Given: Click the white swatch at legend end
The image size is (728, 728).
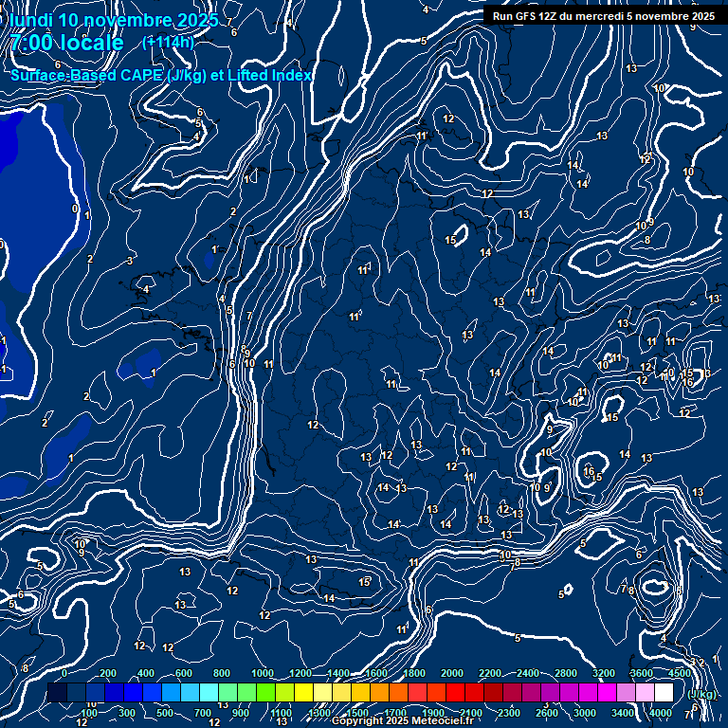Looking at the screenshot, I should (x=664, y=692).
